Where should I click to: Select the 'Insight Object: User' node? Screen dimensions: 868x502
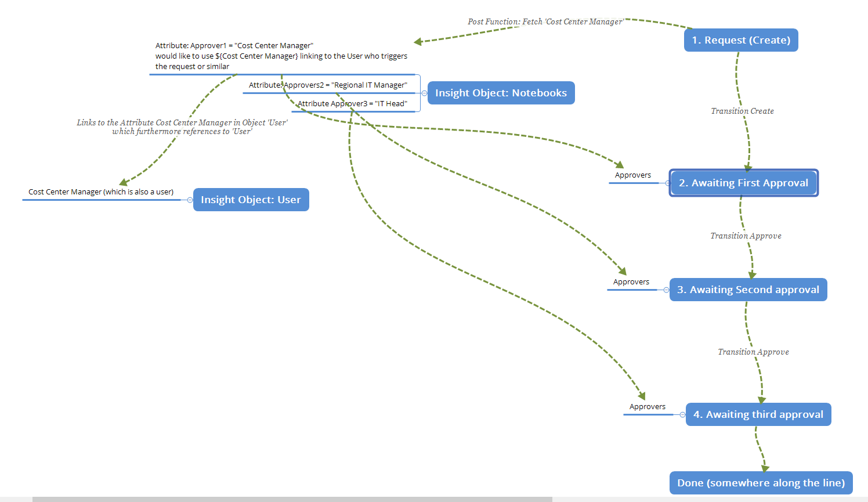tap(251, 200)
